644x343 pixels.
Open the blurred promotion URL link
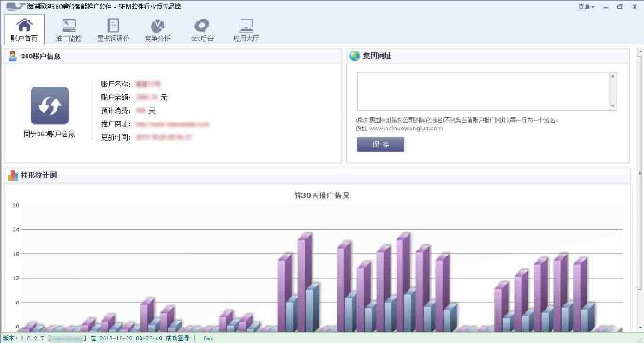click(171, 124)
